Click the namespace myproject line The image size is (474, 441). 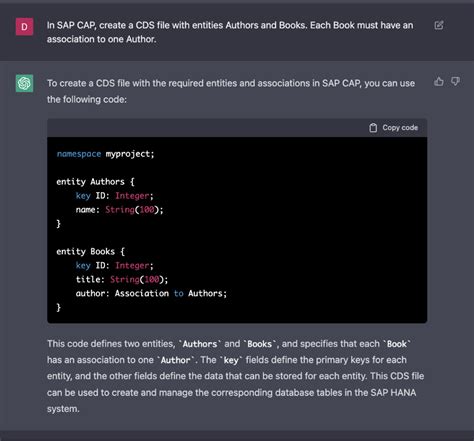coord(105,154)
